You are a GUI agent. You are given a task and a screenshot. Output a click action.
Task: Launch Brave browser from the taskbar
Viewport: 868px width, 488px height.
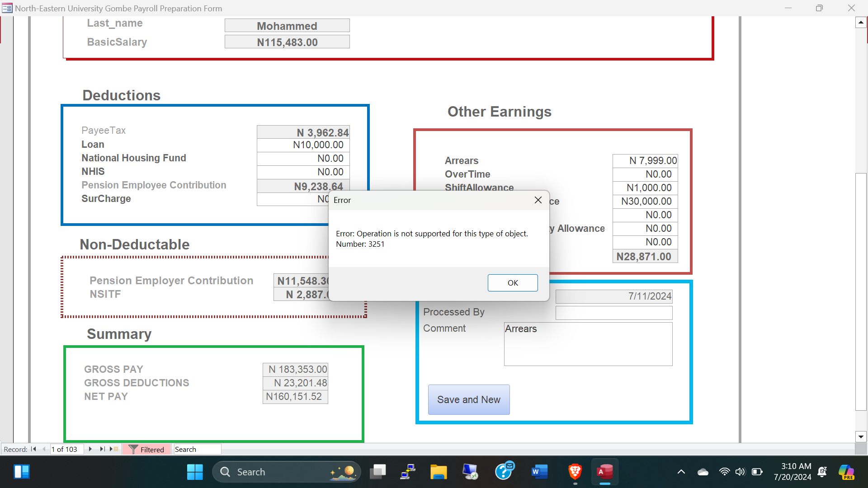(575, 472)
